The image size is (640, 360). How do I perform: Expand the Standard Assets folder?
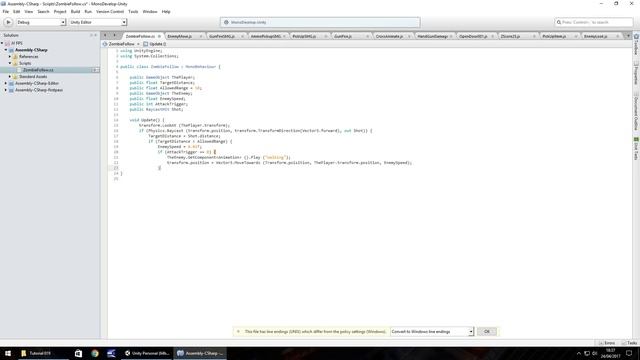(x=10, y=77)
